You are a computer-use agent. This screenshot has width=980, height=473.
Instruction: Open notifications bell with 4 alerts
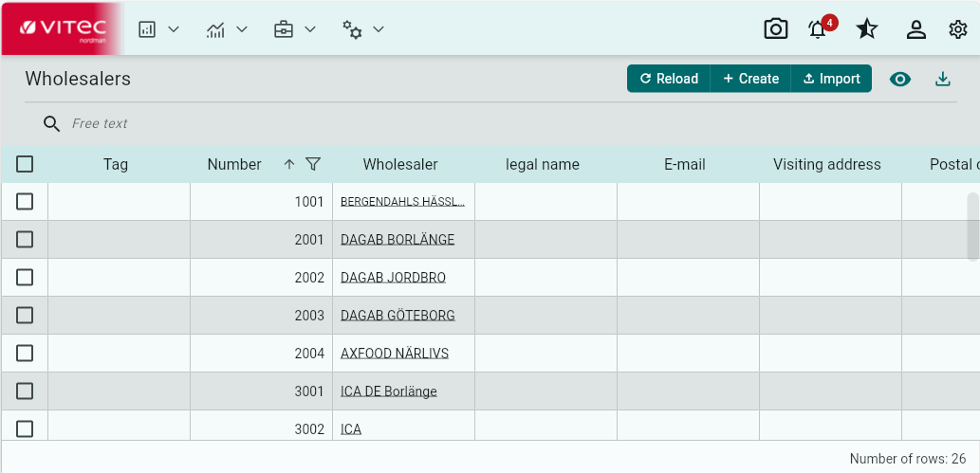tap(818, 29)
